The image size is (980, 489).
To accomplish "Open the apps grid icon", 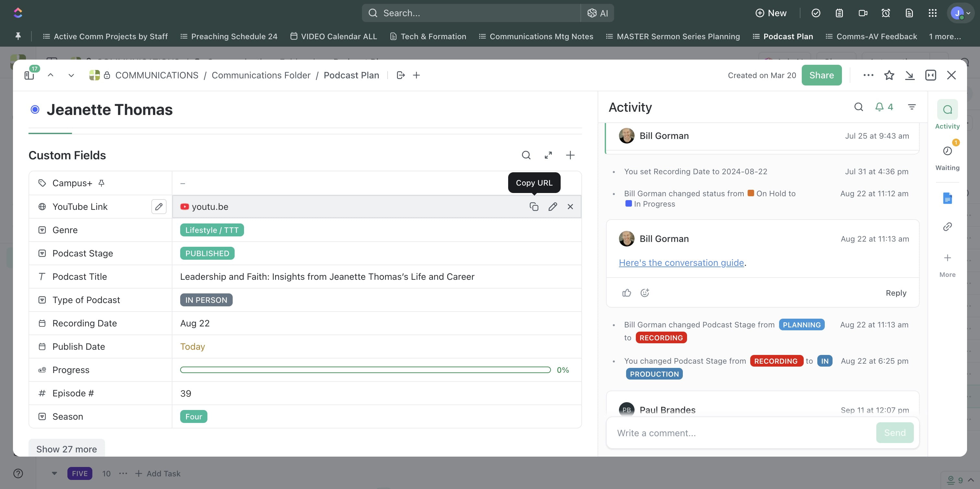I will [x=932, y=13].
